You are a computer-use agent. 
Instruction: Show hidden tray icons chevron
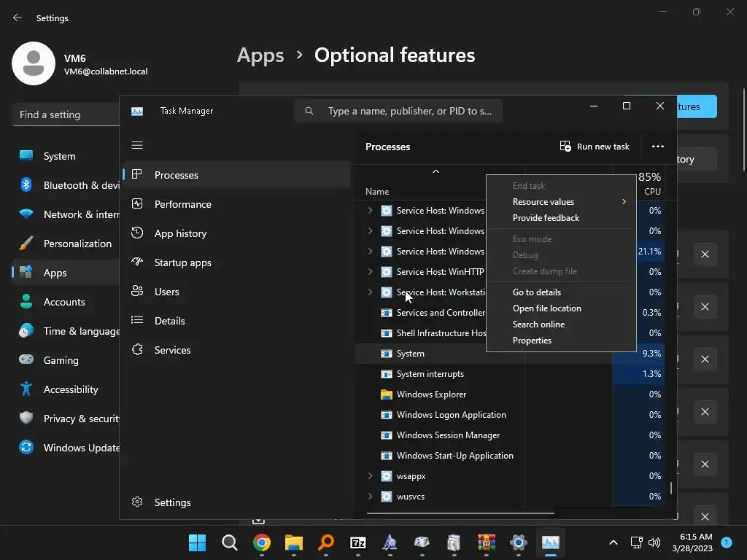614,542
